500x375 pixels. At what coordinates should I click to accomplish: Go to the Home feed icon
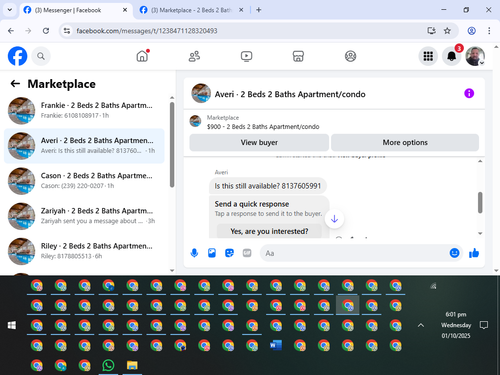(x=142, y=56)
